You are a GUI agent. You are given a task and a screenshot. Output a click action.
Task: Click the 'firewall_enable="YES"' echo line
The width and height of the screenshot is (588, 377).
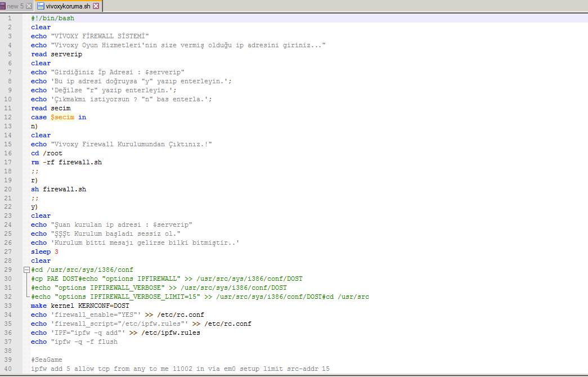(118, 315)
